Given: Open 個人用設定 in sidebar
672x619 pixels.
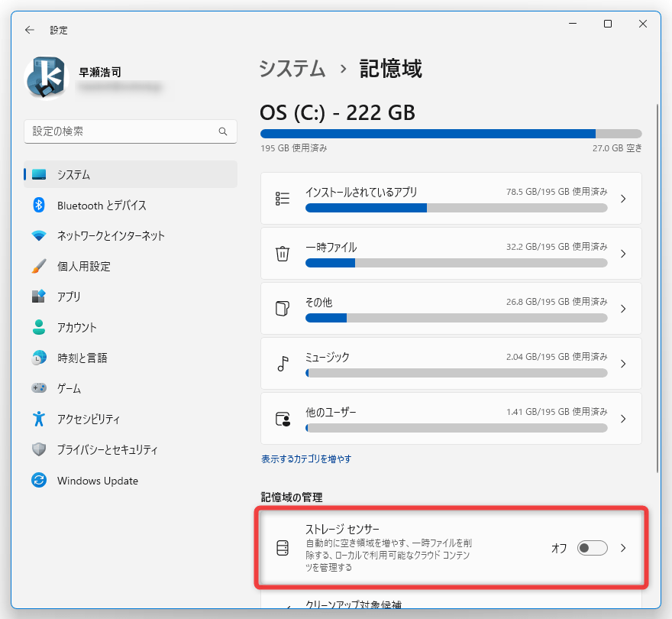Looking at the screenshot, I should pos(131,266).
